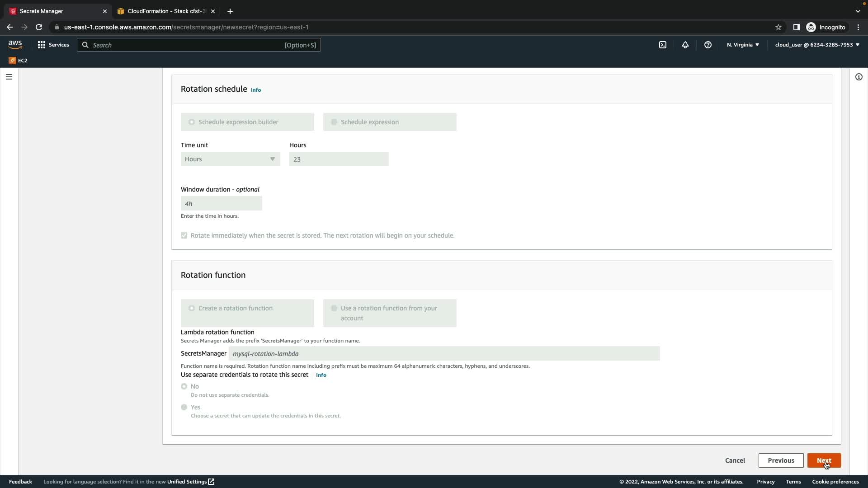Viewport: 868px width, 488px height.
Task: Reload the page
Action: click(39, 27)
